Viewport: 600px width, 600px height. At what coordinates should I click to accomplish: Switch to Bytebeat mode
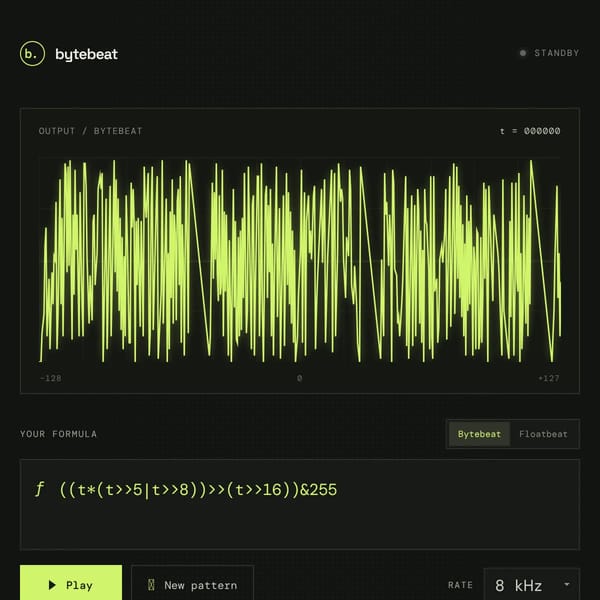[x=479, y=434]
